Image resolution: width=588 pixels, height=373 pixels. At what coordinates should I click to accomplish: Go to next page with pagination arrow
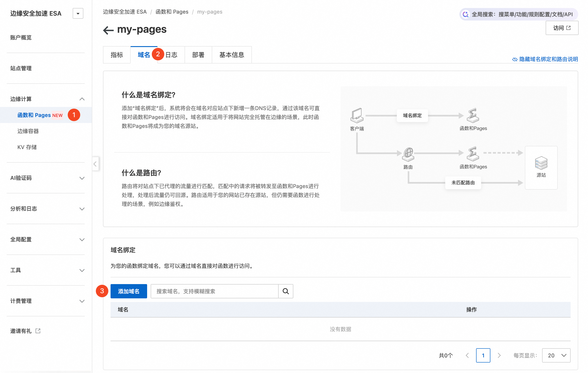[499, 355]
